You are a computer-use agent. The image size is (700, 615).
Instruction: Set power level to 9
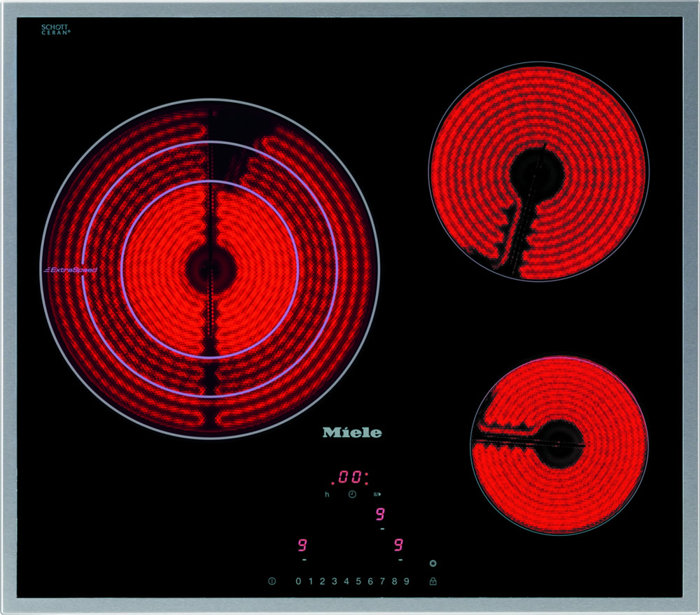406,581
